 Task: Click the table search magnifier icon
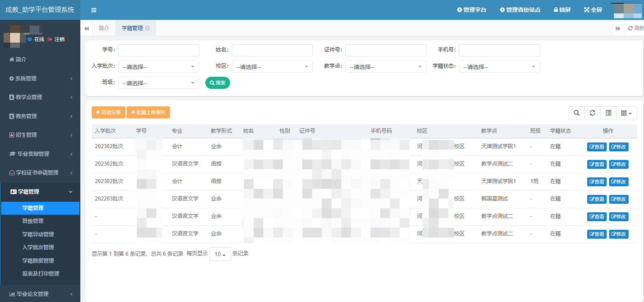point(577,113)
